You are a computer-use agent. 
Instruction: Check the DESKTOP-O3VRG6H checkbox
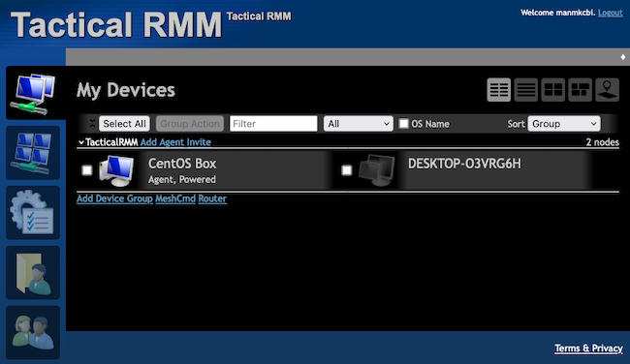[346, 170]
